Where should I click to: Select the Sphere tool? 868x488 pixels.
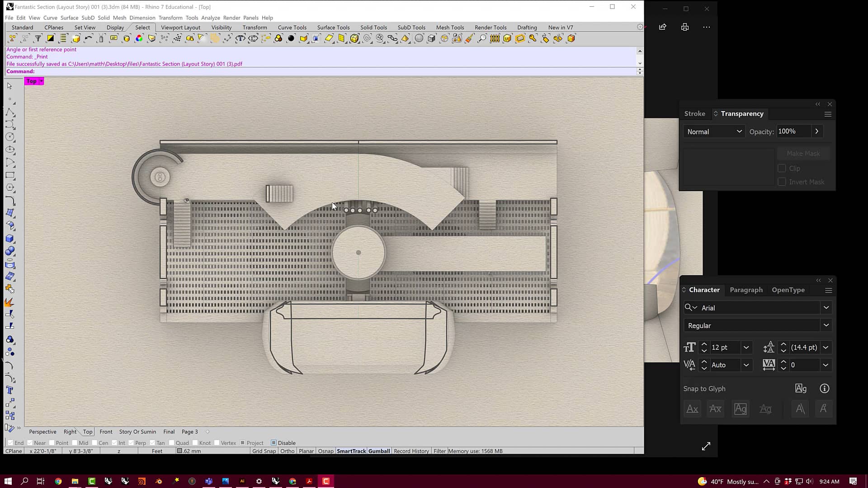coord(10,250)
